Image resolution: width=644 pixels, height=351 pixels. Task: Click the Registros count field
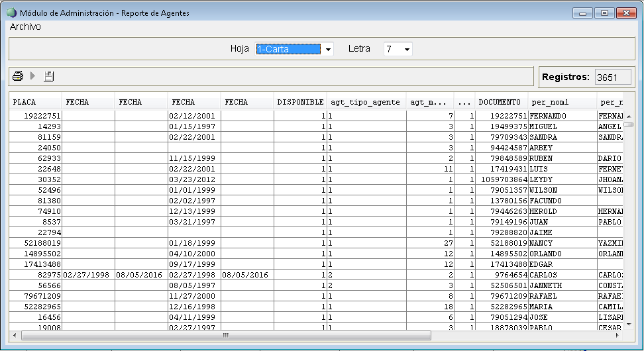point(613,77)
